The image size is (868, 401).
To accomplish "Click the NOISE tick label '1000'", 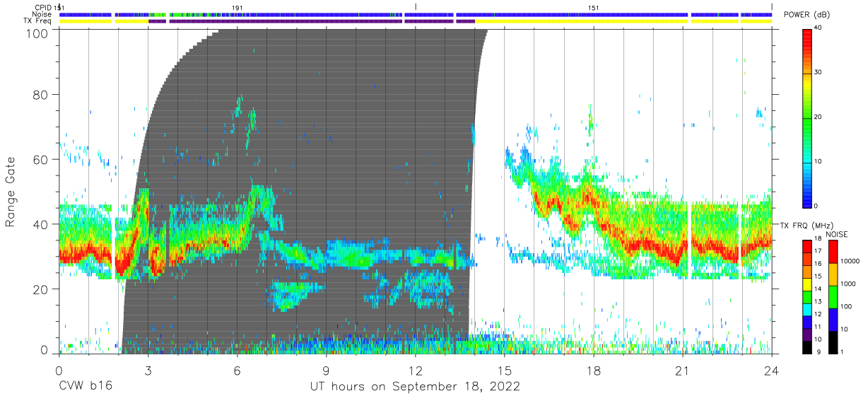I will 848,284.
